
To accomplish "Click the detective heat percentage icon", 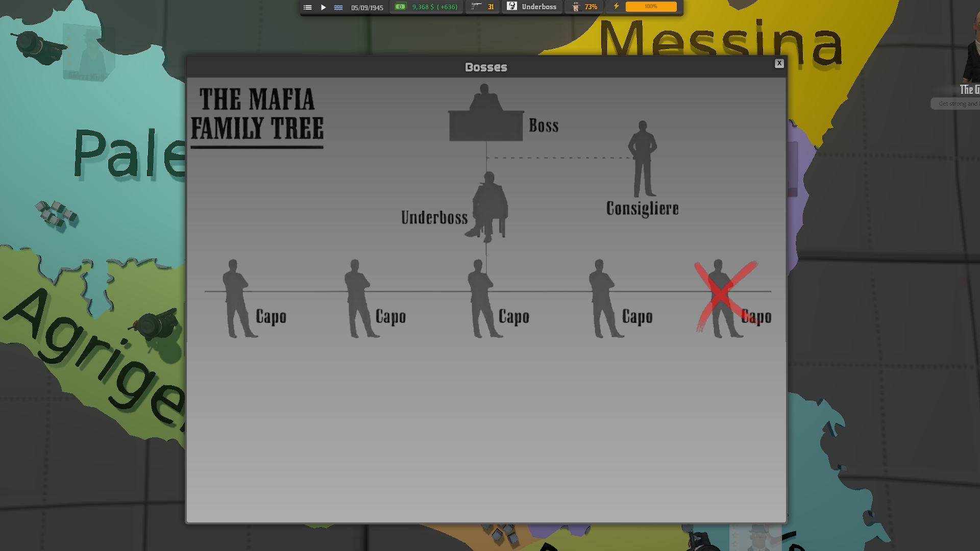I will coord(576,7).
